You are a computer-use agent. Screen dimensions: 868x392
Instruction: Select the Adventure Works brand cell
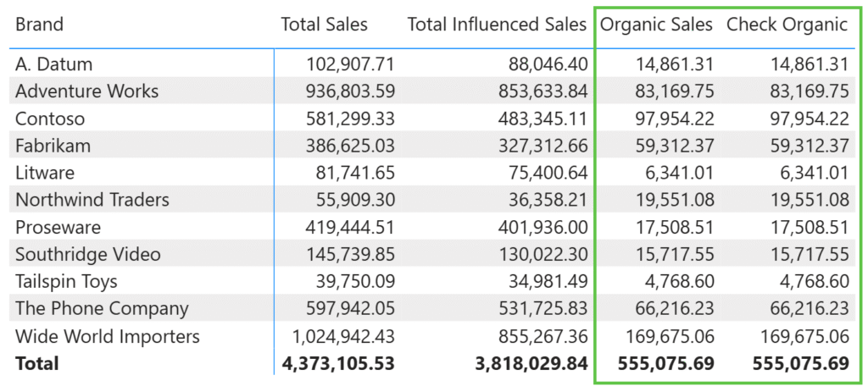[86, 91]
